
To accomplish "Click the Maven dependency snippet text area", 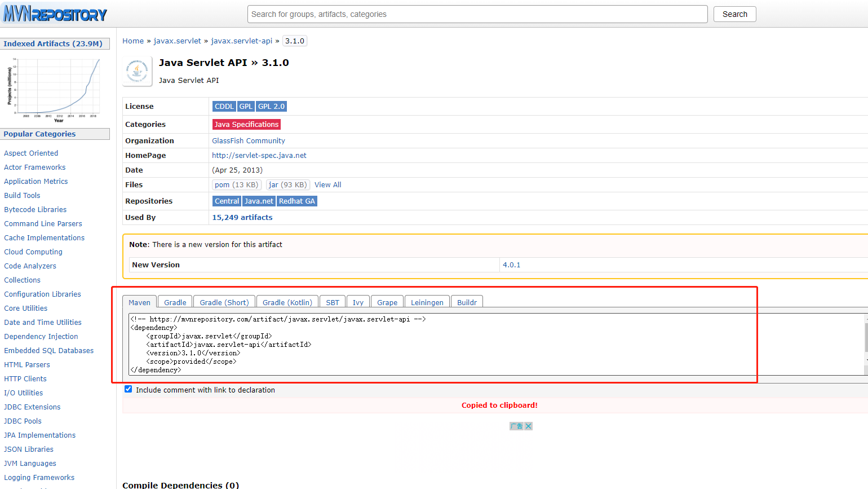I will pyautogui.click(x=496, y=344).
